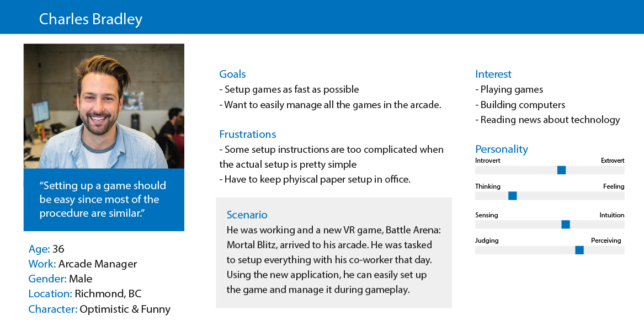Click the Location: Richmond, BC line
Viewport: 644px width, 331px height.
(85, 294)
